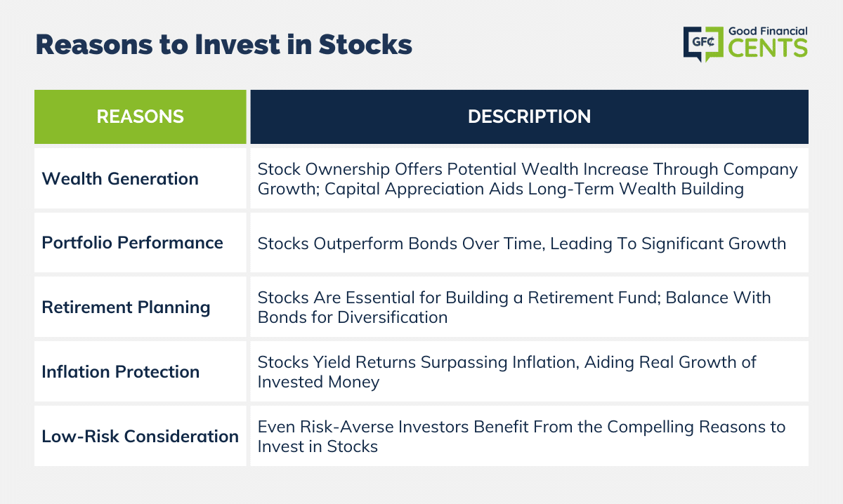Click the Stocks Yield Returns Surpassing Inflation text
843x504 pixels.
pos(507,372)
